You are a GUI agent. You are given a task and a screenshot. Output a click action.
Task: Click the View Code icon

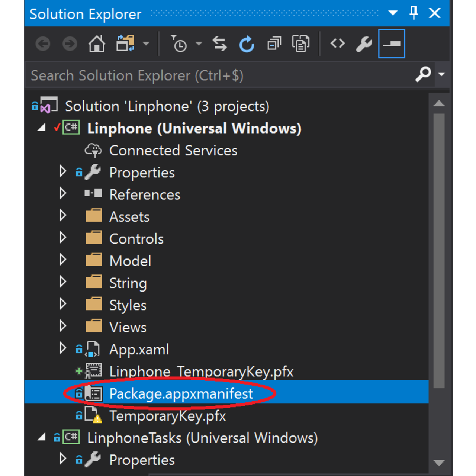click(338, 44)
